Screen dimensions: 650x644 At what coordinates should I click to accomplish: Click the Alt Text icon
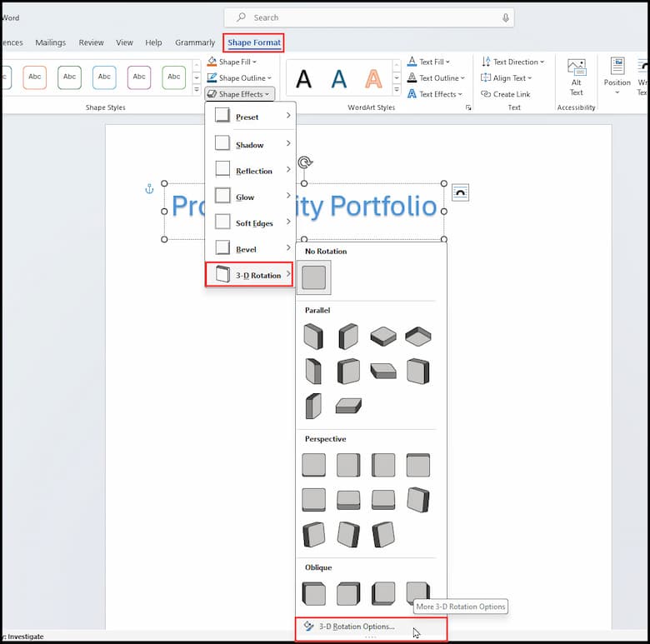coord(576,68)
